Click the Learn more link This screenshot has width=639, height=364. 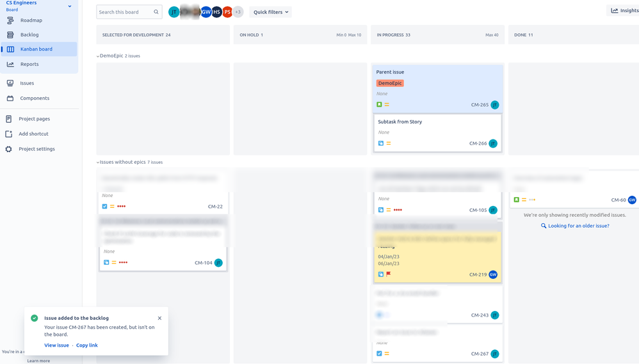tap(38, 361)
